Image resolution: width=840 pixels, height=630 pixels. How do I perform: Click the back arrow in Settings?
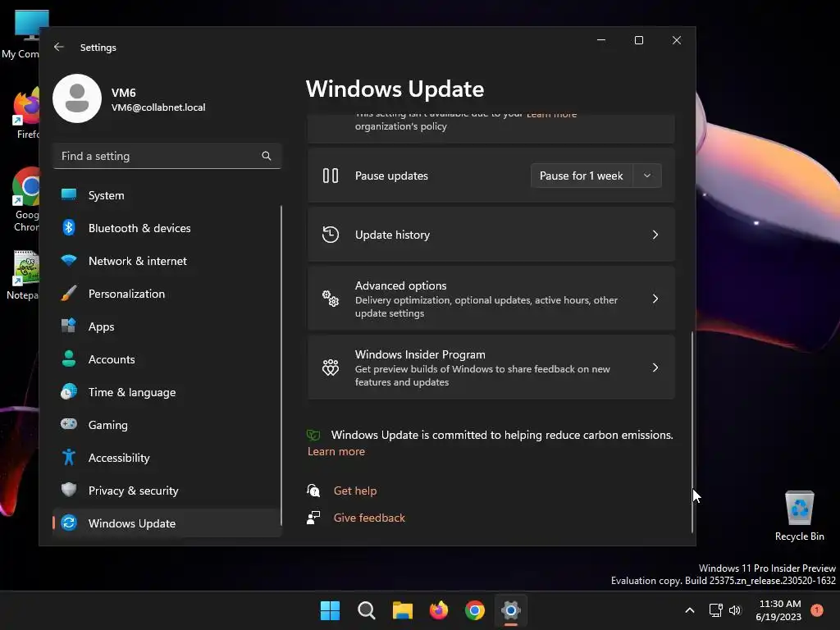59,47
